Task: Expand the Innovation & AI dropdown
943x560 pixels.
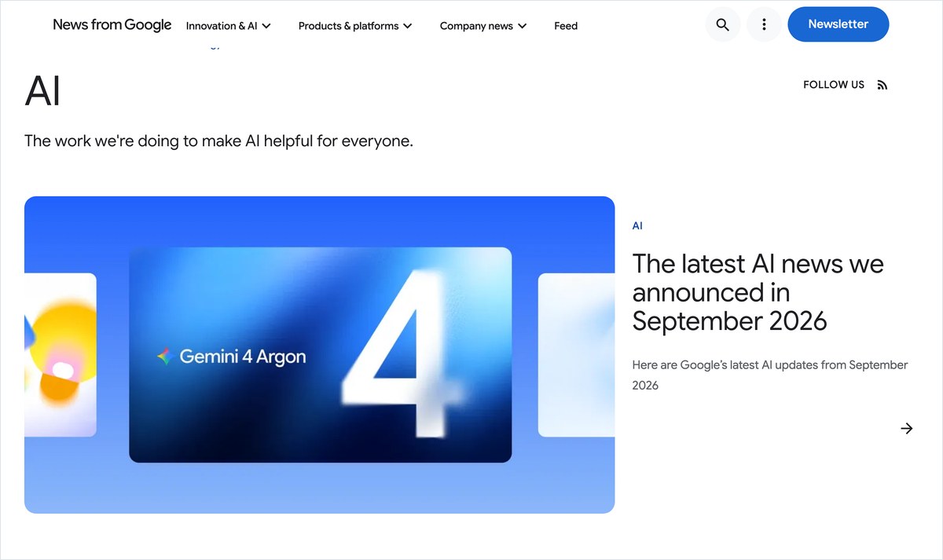Action: tap(229, 26)
